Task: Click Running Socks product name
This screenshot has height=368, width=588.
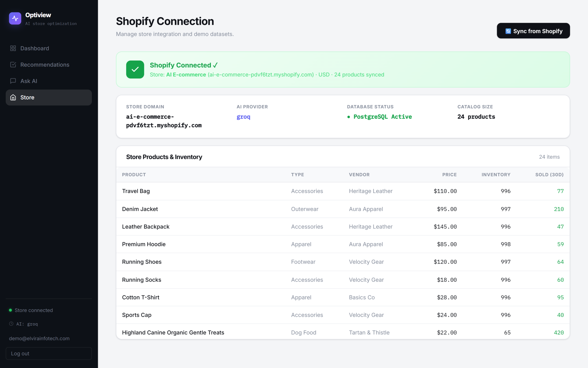Action: 142,280
